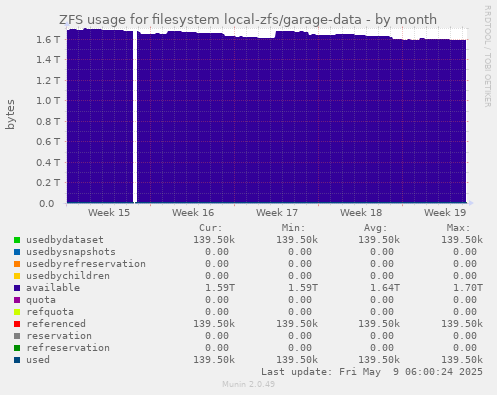This screenshot has width=497, height=395.
Task: Click the usedbydataset green legend swatch
Action: pos(17,240)
